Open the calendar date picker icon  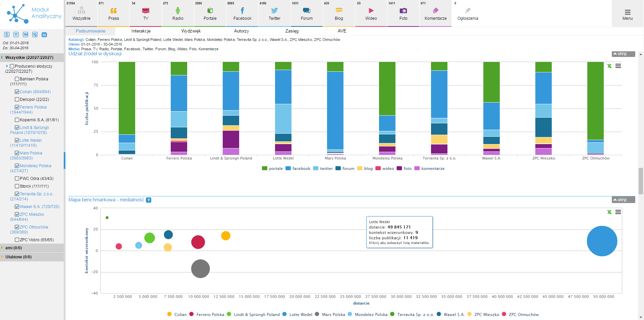(44, 35)
